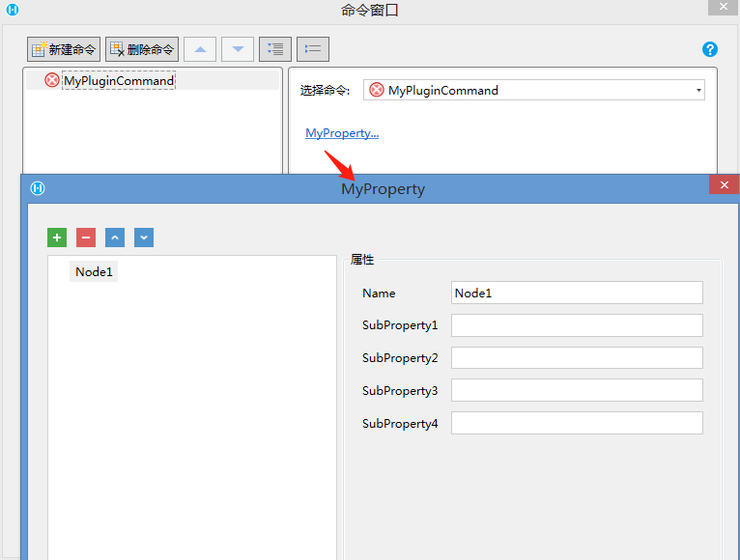The height and width of the screenshot is (560, 740).
Task: Click the Name label in properties panel
Action: (379, 293)
